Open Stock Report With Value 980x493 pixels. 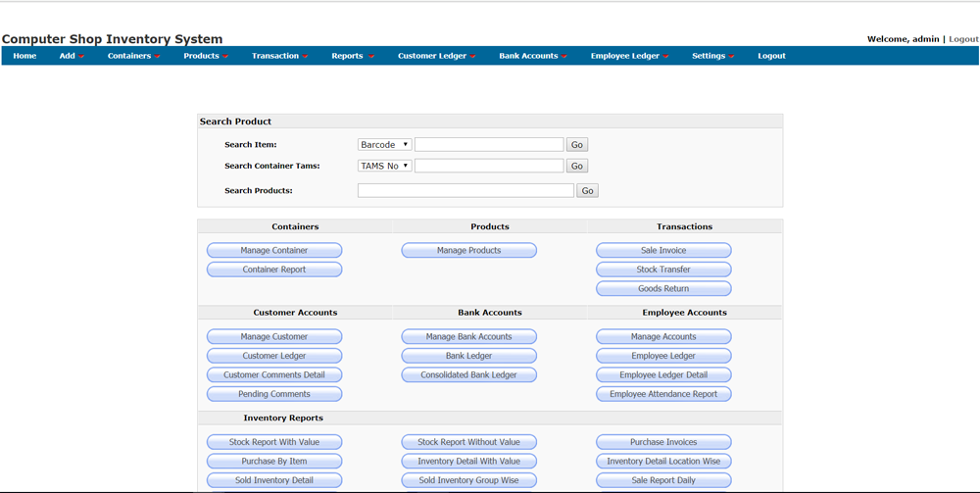(274, 442)
